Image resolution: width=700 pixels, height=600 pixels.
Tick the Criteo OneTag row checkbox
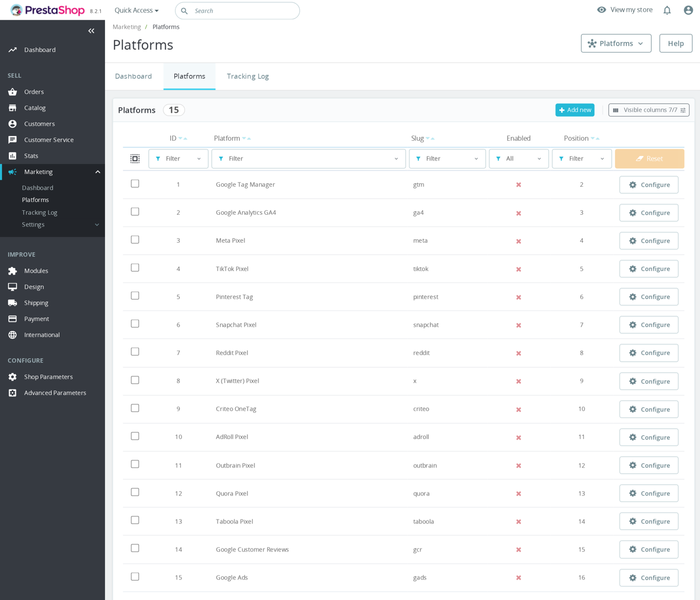pyautogui.click(x=135, y=408)
